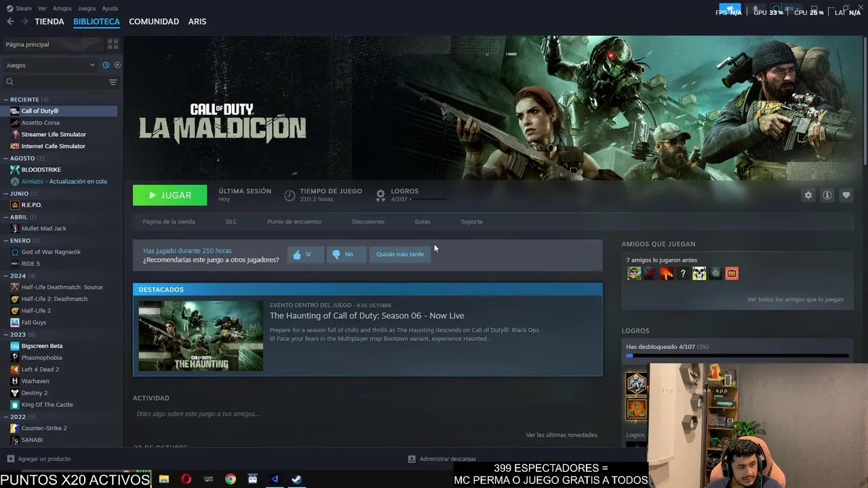Select God of War Ragnarök in the library
This screenshot has width=868, height=488.
point(51,252)
